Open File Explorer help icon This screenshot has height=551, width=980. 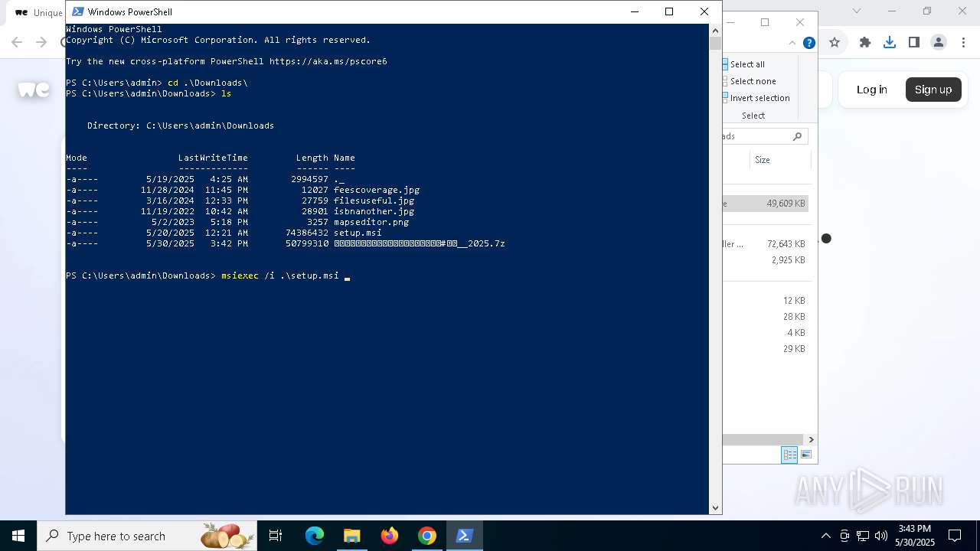pos(808,43)
